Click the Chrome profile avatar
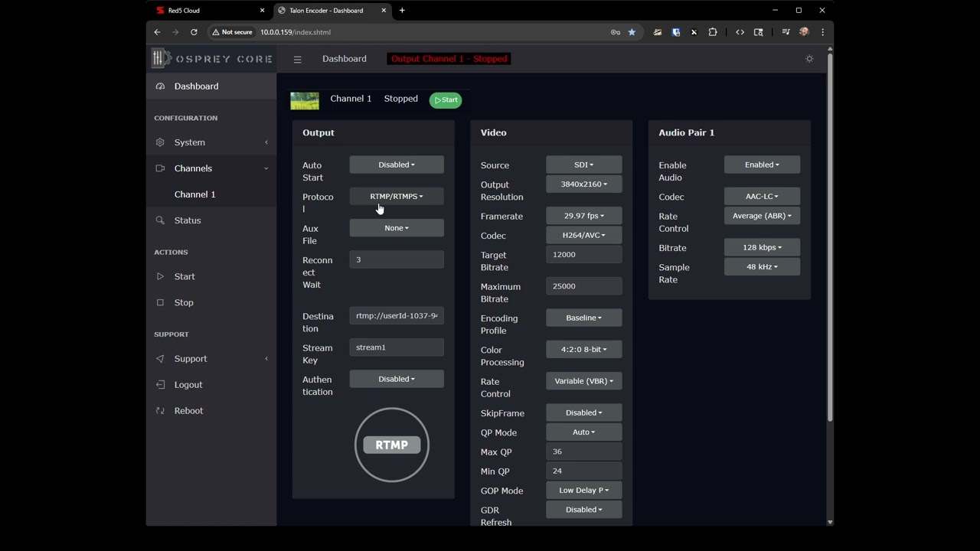The height and width of the screenshot is (551, 980). tap(804, 32)
